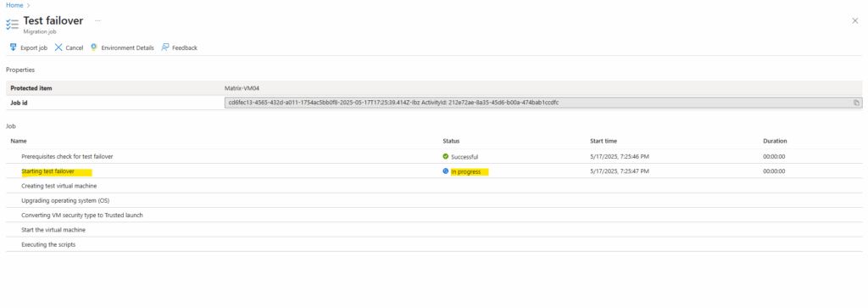Click the blue In progress status icon
The height and width of the screenshot is (308, 868).
pos(446,171)
